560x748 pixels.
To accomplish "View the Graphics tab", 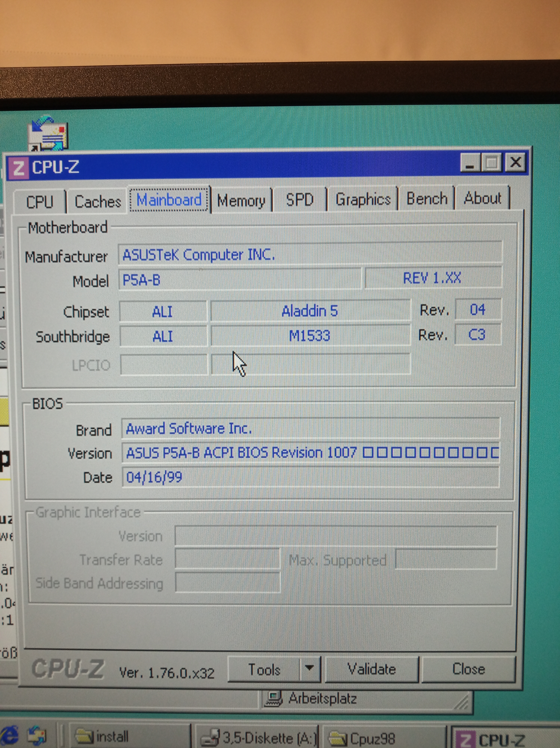I will (x=363, y=199).
